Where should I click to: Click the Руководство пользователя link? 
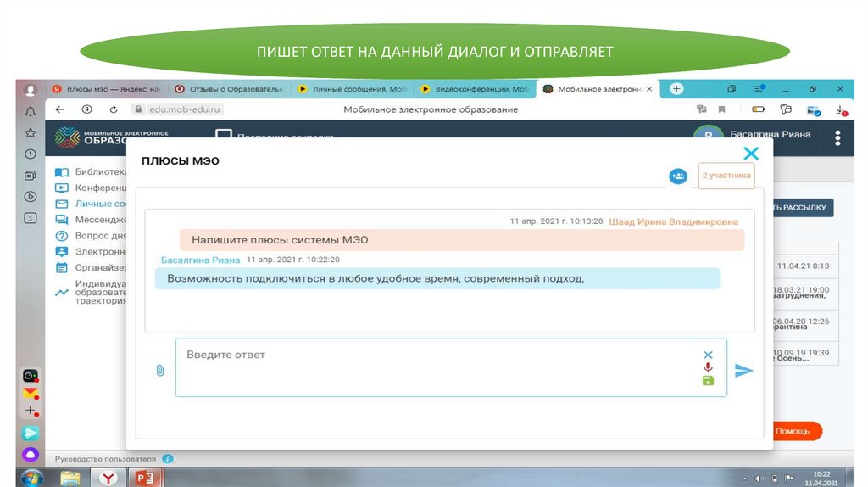(105, 459)
